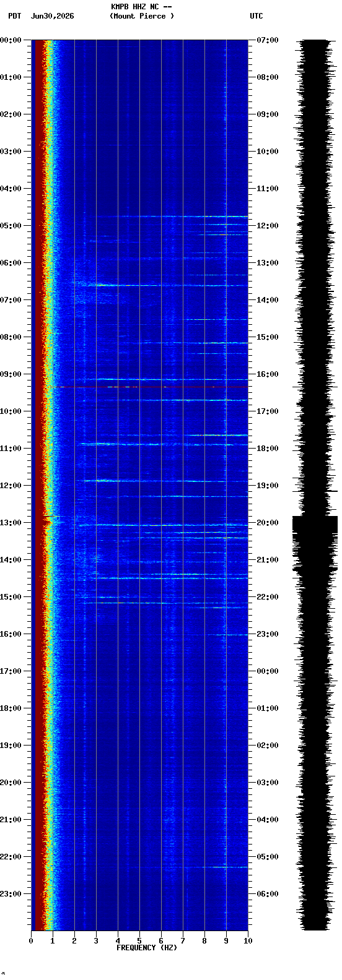Click the 'FREQUENCY (HZ)' axis title
342x980 pixels.
pos(147,948)
